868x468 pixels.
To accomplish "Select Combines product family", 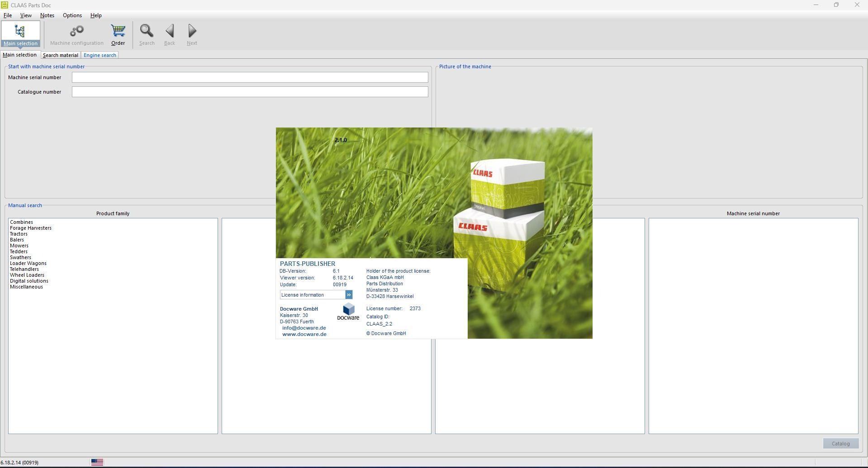I will tap(21, 222).
